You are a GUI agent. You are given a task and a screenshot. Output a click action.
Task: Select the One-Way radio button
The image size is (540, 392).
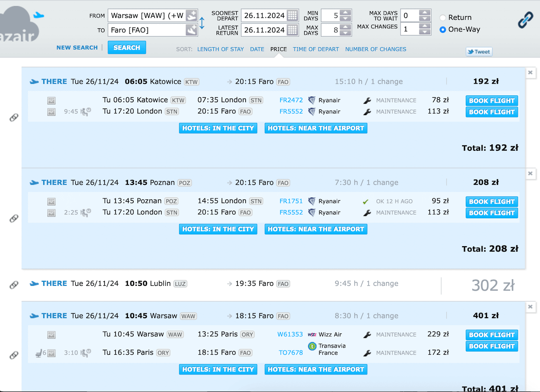tap(443, 30)
